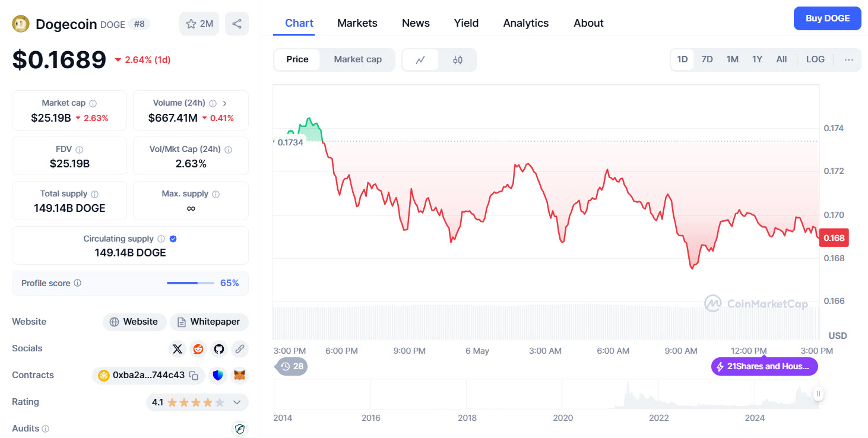Select the line chart icon
The image size is (868, 438).
(420, 60)
